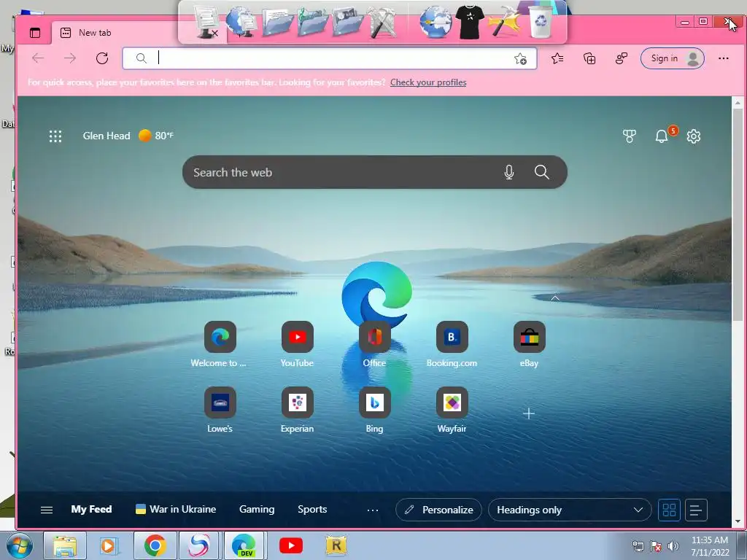This screenshot has height=560, width=747.
Task: Click the search magnifier button
Action: pos(542,172)
